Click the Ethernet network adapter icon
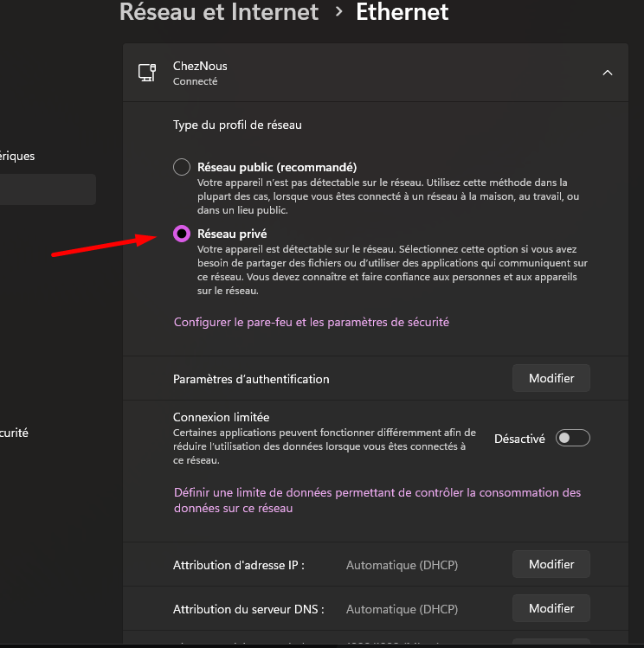This screenshot has height=648, width=644. click(x=147, y=73)
